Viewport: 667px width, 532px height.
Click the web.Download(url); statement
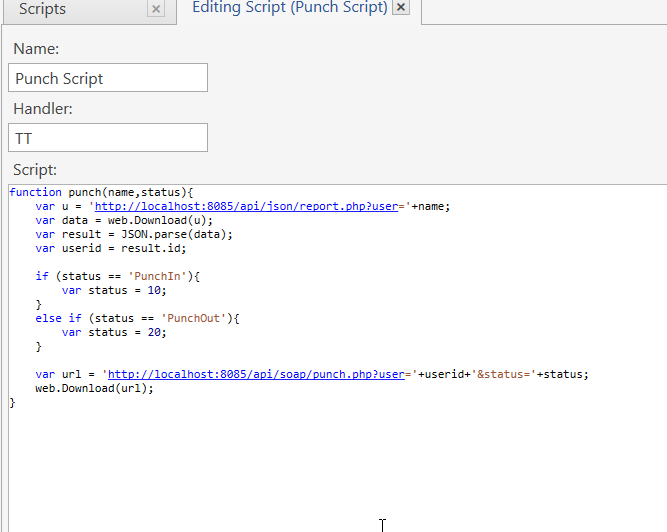tap(94, 388)
